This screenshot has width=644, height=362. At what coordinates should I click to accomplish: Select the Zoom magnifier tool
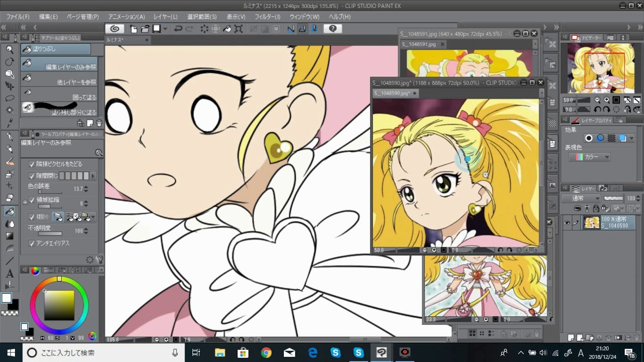click(x=10, y=49)
